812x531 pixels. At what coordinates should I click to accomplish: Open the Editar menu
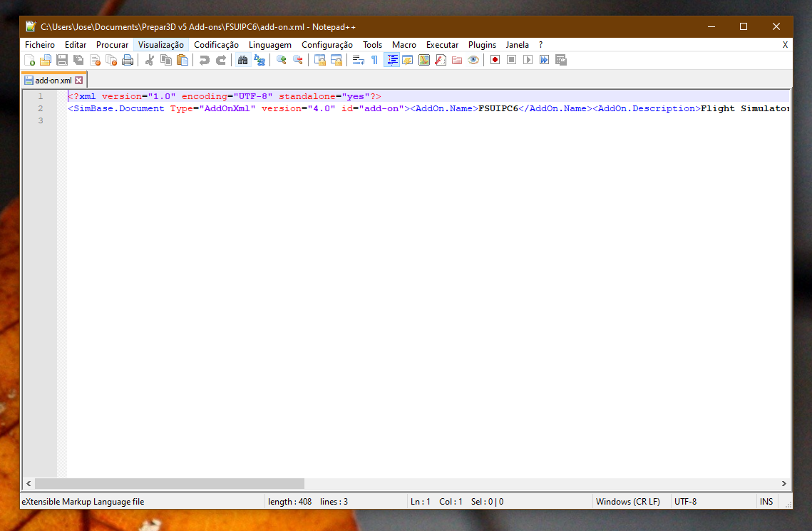coord(76,45)
